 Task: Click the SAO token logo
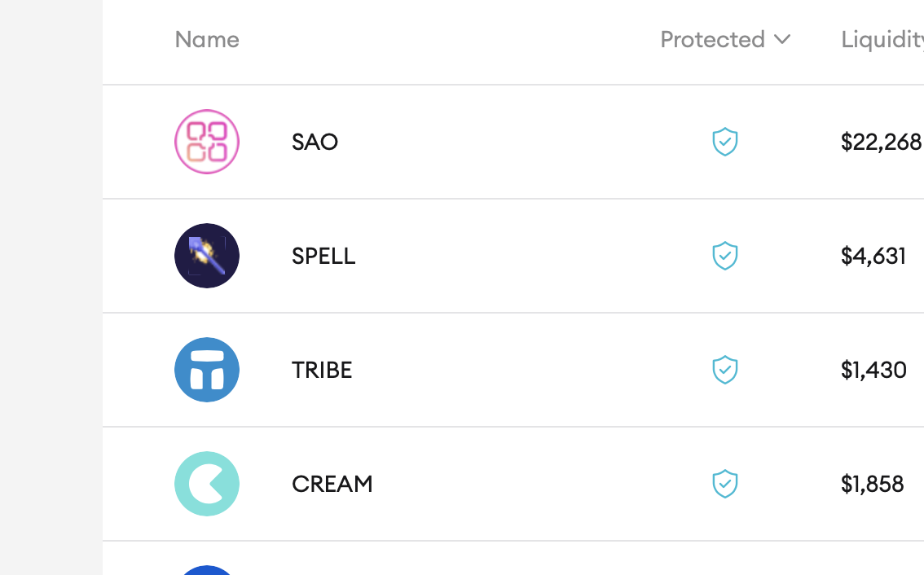point(207,142)
